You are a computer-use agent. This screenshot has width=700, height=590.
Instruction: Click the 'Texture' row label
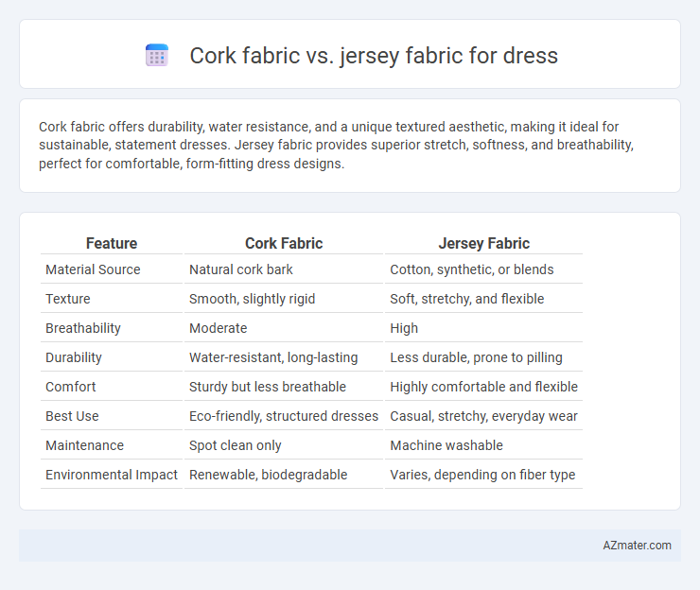point(68,299)
